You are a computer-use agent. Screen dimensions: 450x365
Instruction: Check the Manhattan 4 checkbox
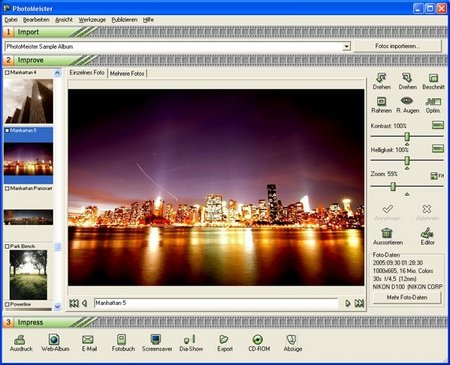coord(7,72)
